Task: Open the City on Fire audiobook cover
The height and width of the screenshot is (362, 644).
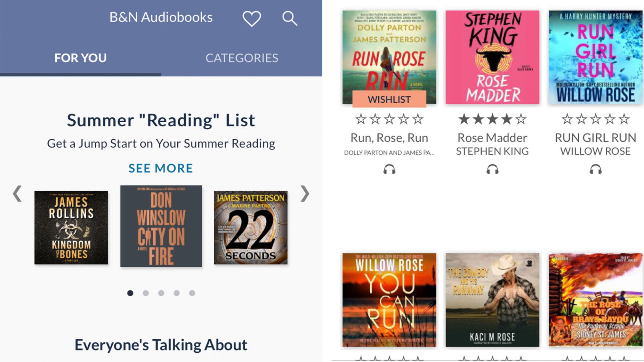Action: pyautogui.click(x=161, y=226)
